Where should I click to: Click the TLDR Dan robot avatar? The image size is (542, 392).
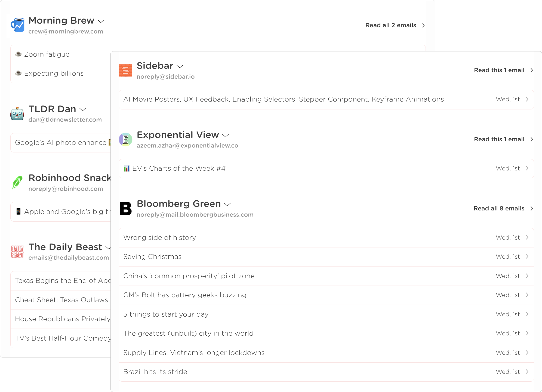17,114
